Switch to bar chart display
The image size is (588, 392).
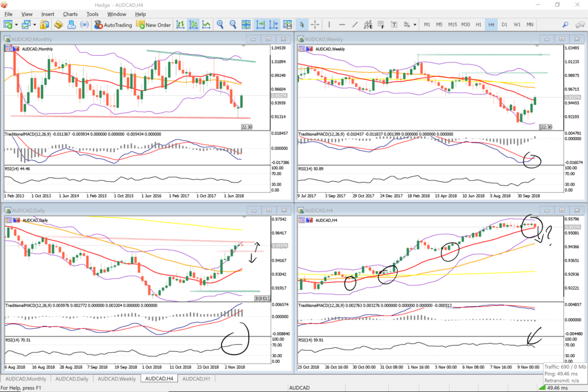180,25
